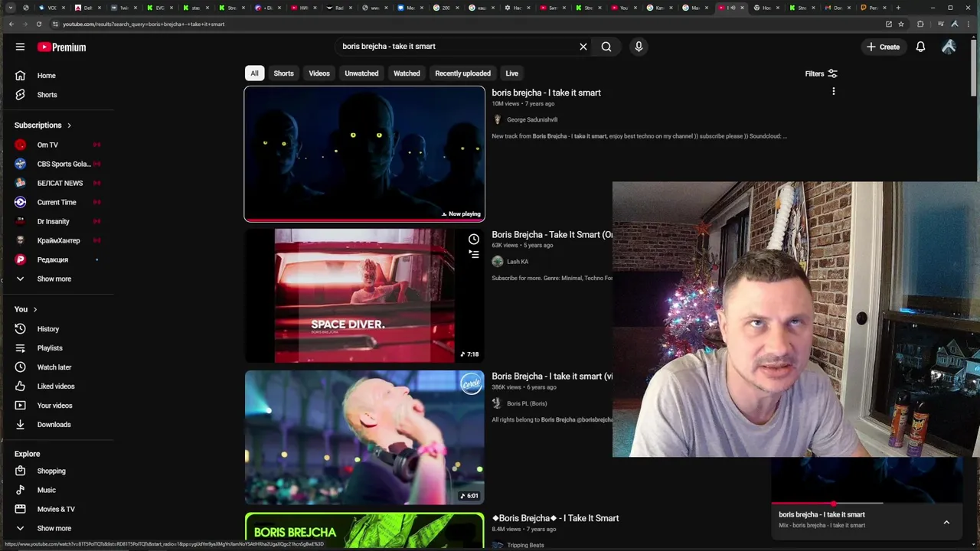Screen dimensions: 980x551
Task: Open George Sadunishvili channel link
Action: 532,119
